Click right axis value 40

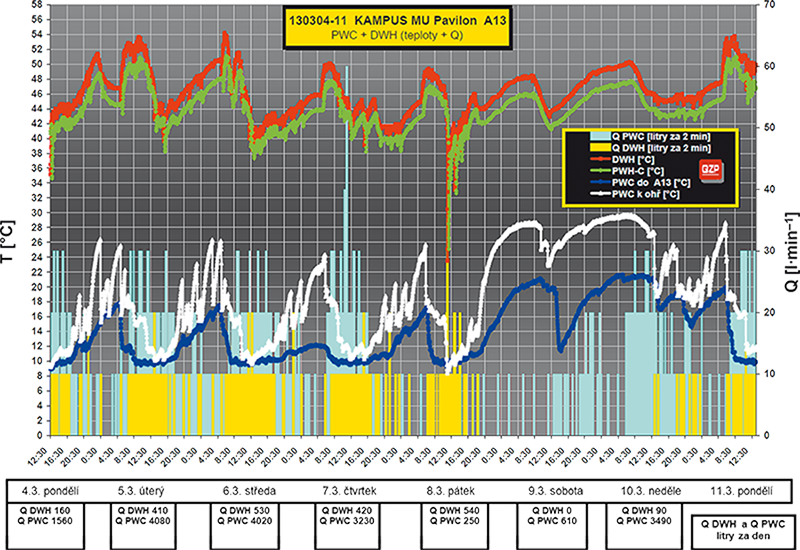point(769,189)
